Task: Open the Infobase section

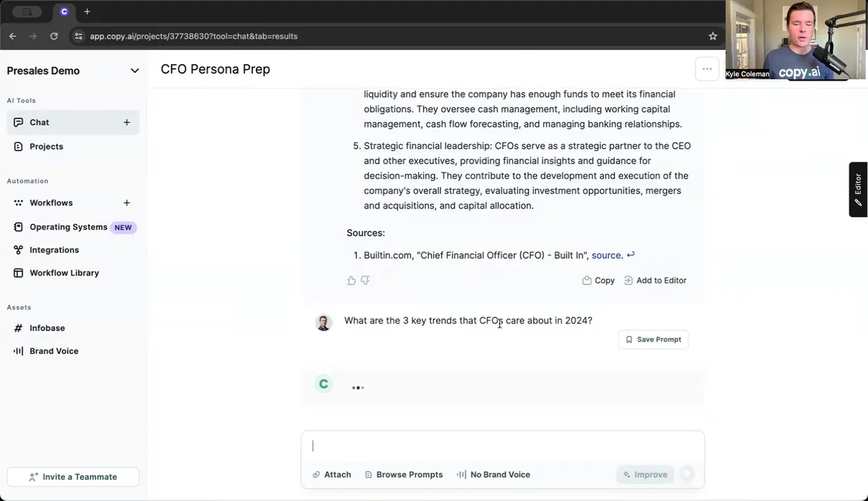Action: [x=47, y=328]
